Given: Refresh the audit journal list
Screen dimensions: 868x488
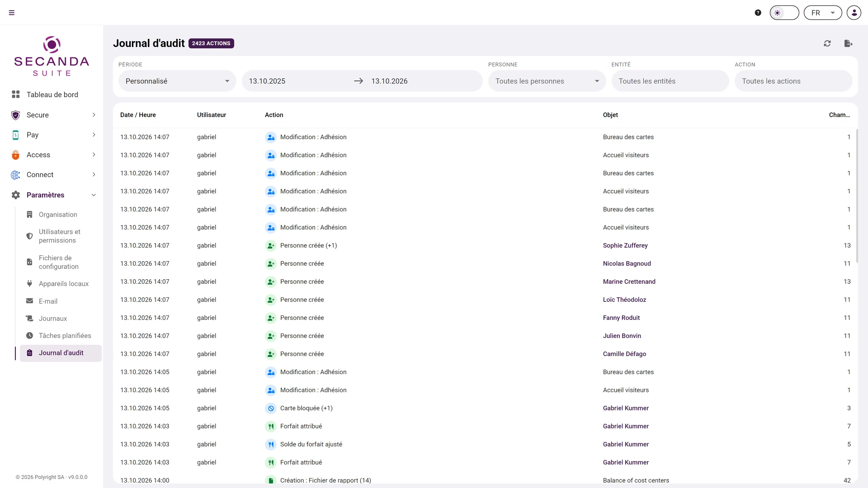Looking at the screenshot, I should (827, 43).
